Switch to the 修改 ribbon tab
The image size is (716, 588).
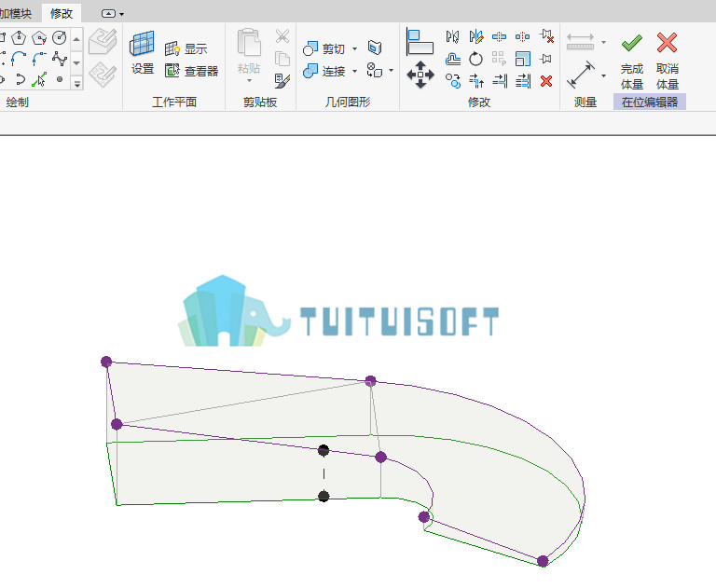click(x=62, y=14)
